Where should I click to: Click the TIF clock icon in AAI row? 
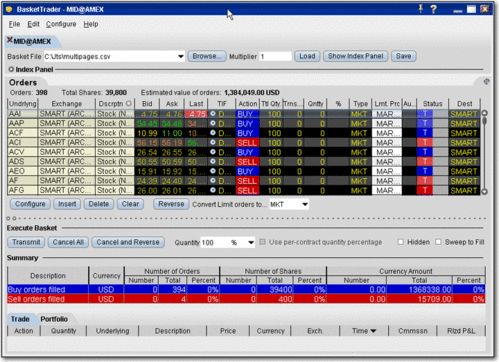[x=213, y=114]
